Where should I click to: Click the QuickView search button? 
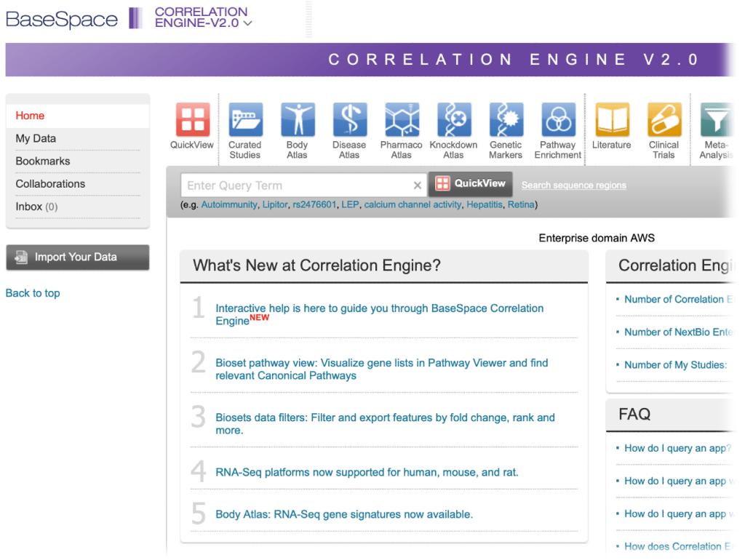(471, 184)
